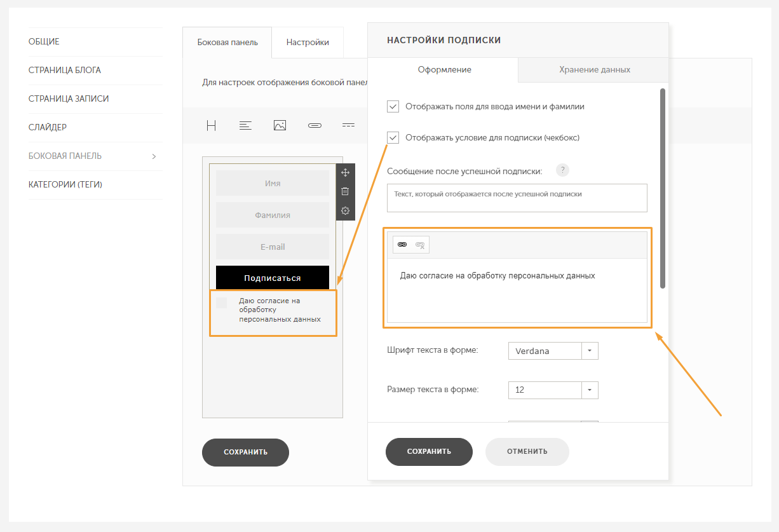Toggle display subscription condition checkbox option
The height and width of the screenshot is (532, 779).
tap(393, 137)
